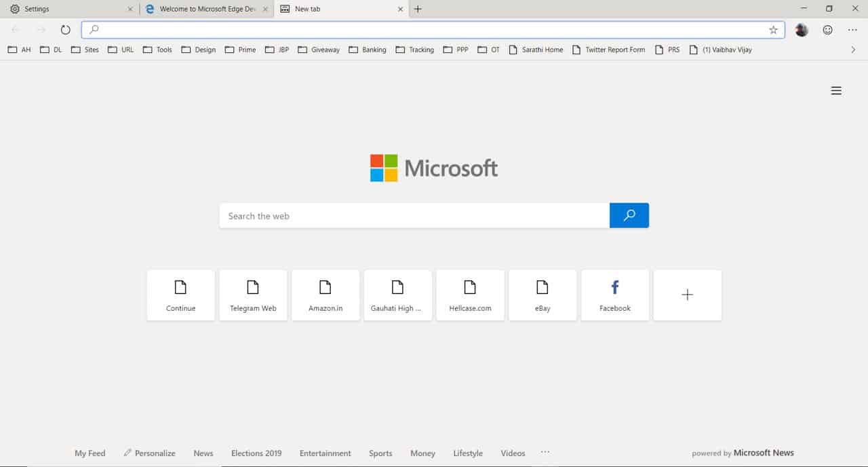Open the Hellcase.com tile
This screenshot has width=868, height=467.
point(470,295)
